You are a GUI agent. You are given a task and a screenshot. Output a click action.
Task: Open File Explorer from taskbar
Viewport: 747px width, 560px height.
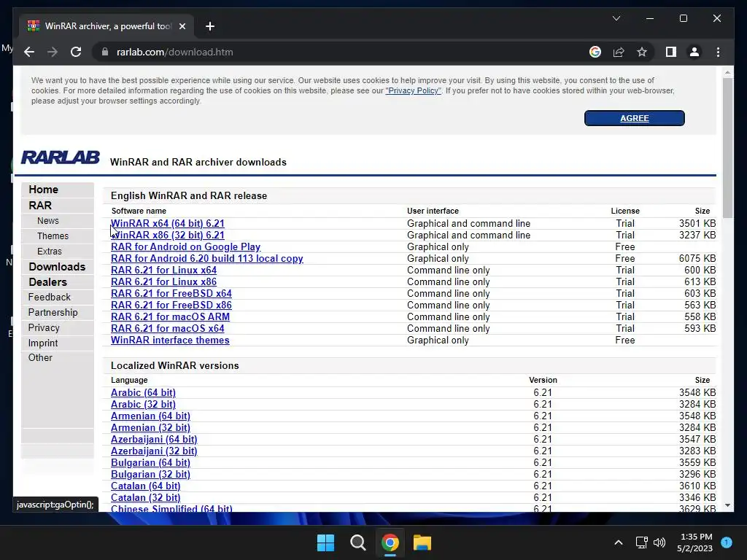(x=422, y=542)
